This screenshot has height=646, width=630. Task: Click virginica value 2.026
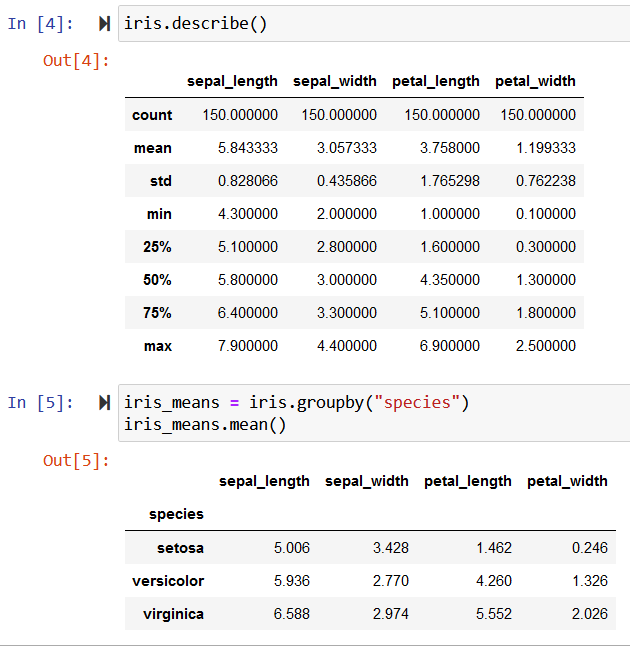coord(590,614)
